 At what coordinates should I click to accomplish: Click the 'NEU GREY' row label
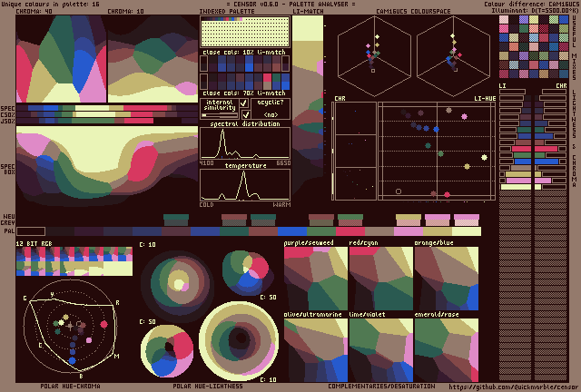[x=8, y=220]
